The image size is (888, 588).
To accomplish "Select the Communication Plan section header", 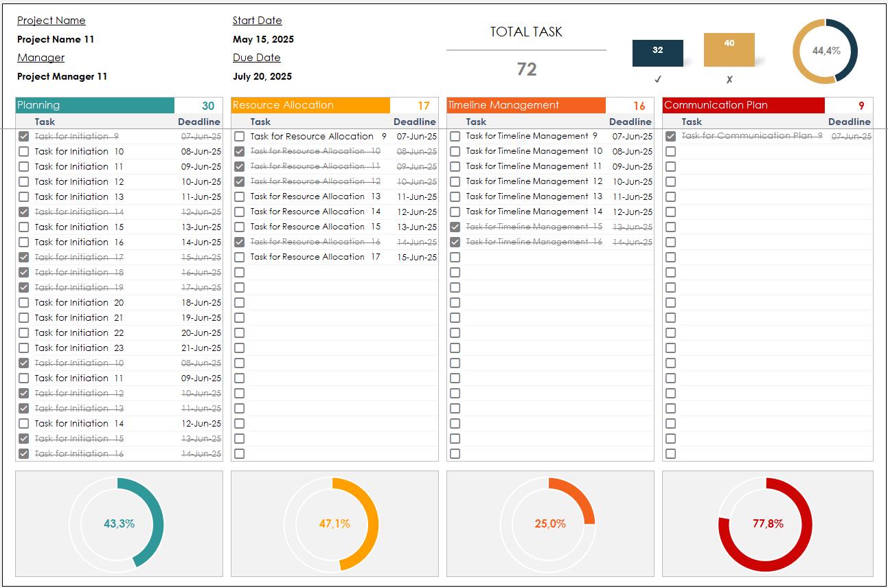I will click(x=743, y=105).
